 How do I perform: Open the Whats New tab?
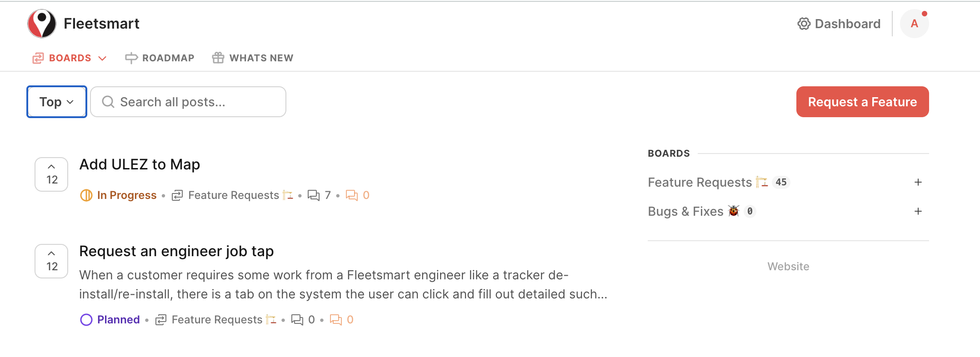tap(253, 58)
